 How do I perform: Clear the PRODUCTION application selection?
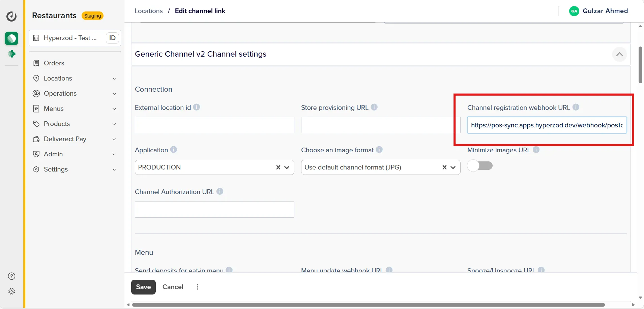[278, 167]
